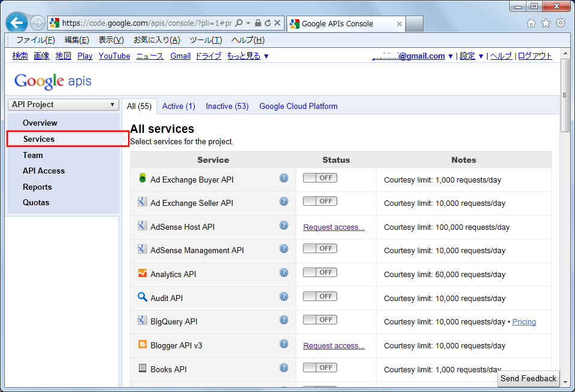Click the Blogger API v3 orange icon
Image resolution: width=575 pixels, height=392 pixels.
pos(142,344)
